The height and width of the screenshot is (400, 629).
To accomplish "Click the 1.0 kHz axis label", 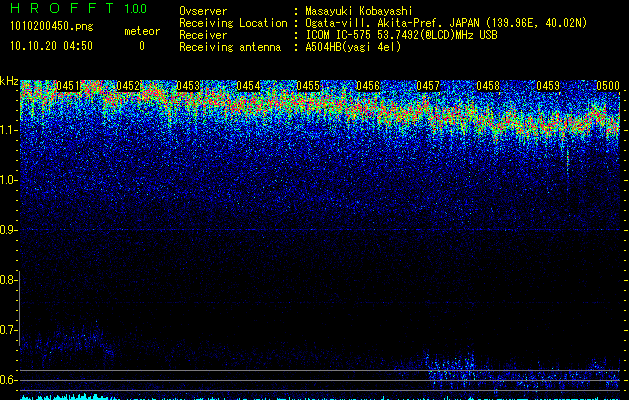I will coord(9,180).
